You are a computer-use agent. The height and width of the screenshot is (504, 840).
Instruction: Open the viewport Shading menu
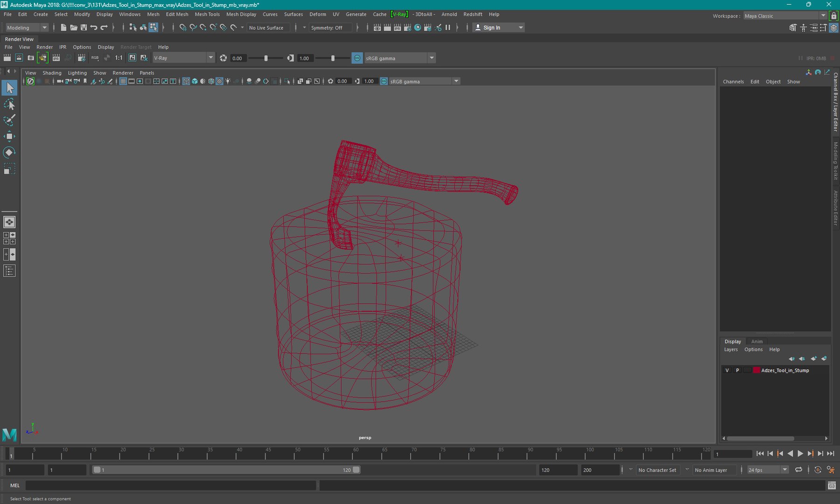[52, 73]
